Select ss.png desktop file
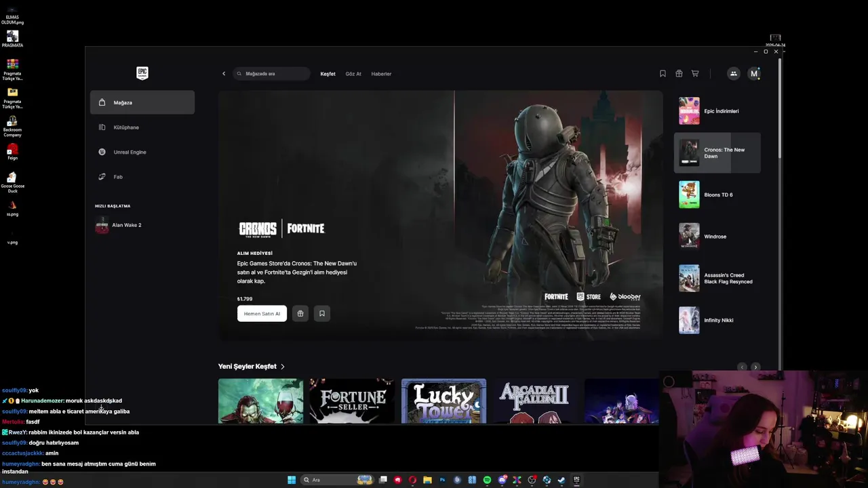This screenshot has height=488, width=868. click(x=12, y=208)
